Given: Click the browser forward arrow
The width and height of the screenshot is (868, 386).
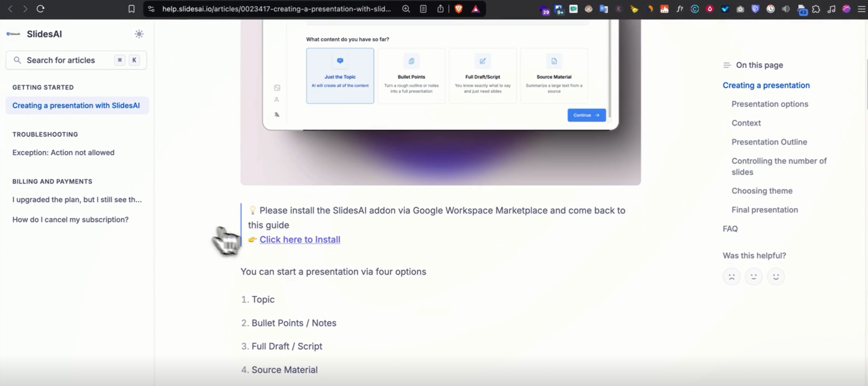Looking at the screenshot, I should click(x=25, y=9).
